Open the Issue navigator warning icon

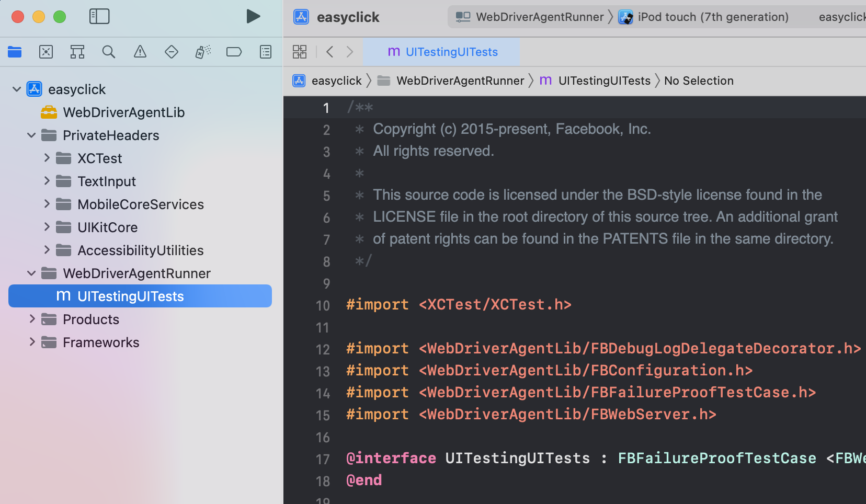click(x=140, y=52)
